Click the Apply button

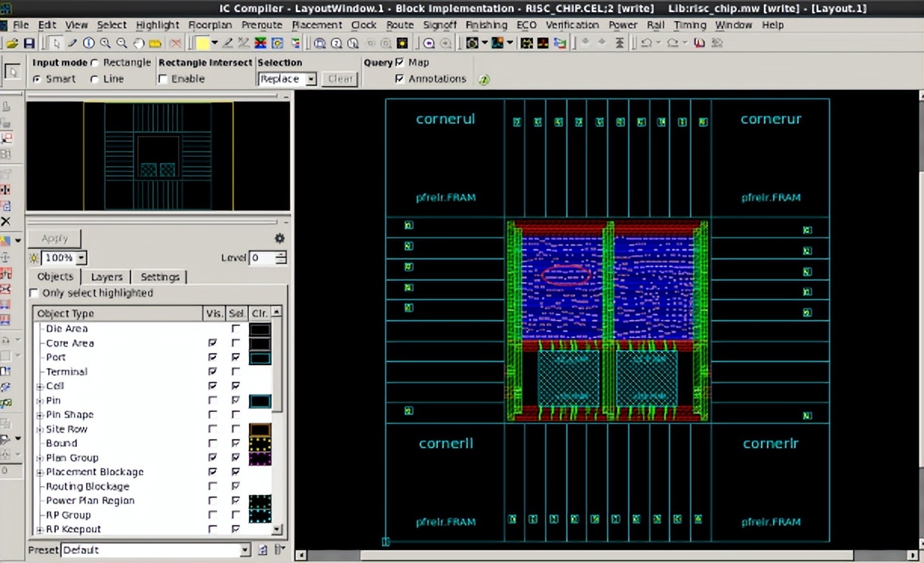coord(54,238)
